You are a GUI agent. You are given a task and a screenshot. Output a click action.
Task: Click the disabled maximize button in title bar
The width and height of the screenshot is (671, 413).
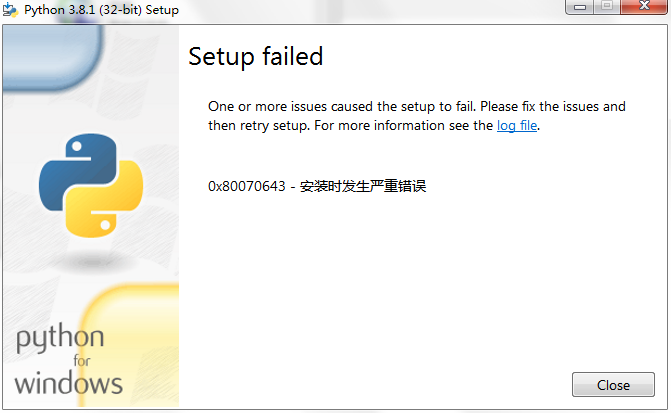606,7
